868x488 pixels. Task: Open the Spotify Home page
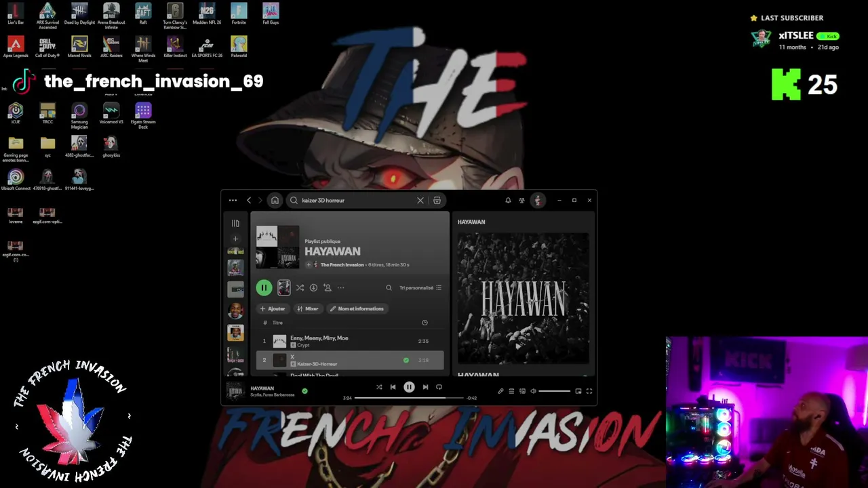click(x=275, y=201)
